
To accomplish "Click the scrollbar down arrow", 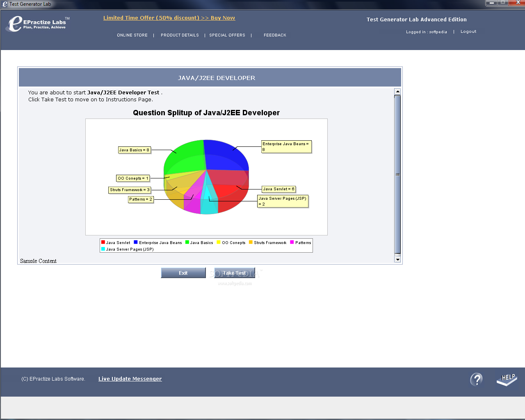I will (397, 259).
